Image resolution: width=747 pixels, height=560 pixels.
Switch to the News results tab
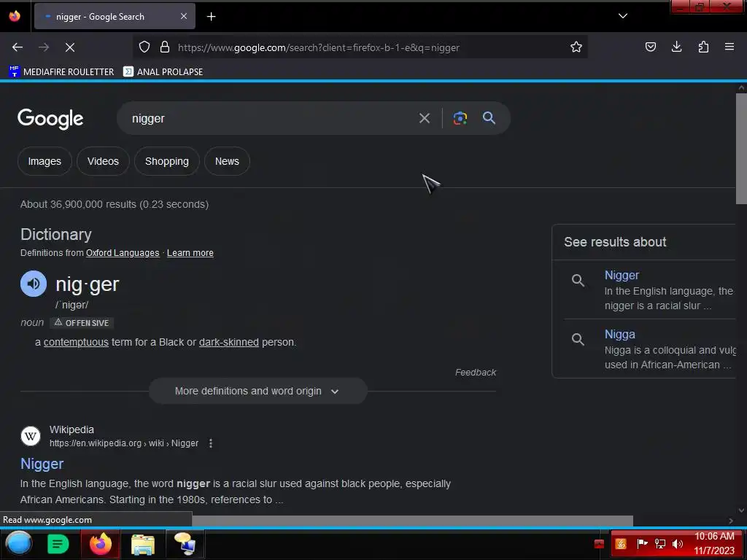click(228, 161)
